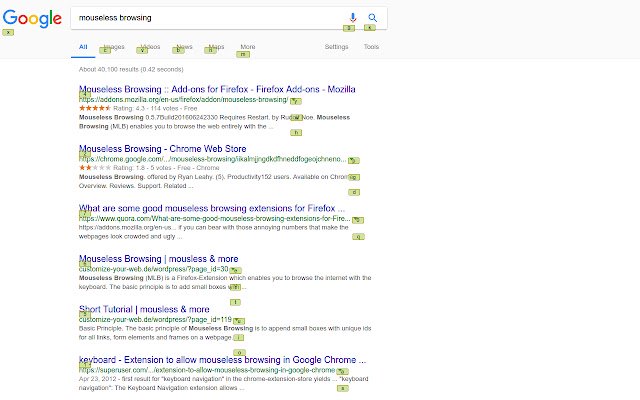
Task: Select the All results tab
Action: coord(83,47)
